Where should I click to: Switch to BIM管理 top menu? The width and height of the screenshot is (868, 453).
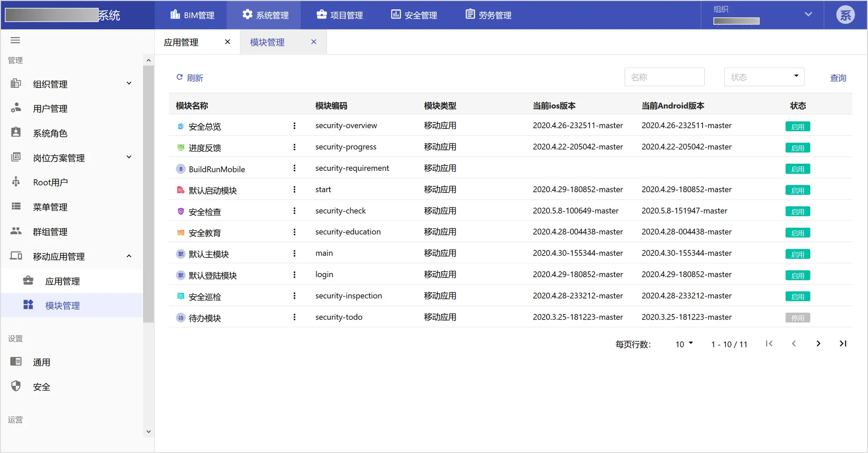pyautogui.click(x=192, y=15)
